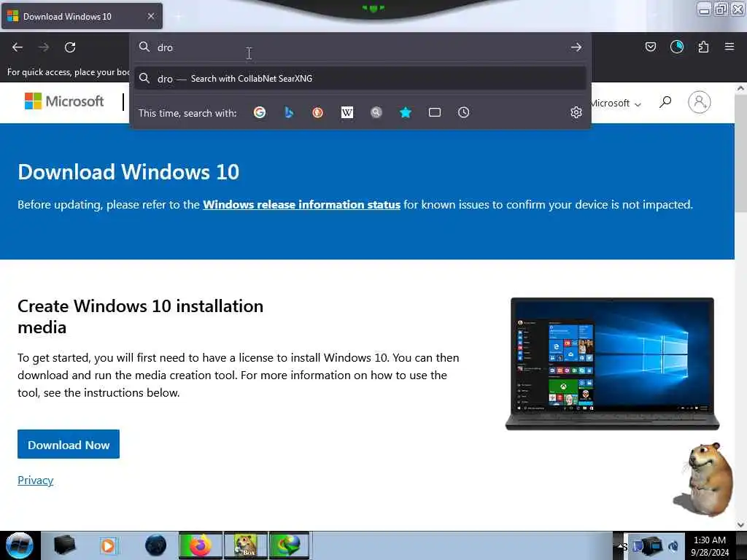Click the go arrow in the address bar

[576, 47]
